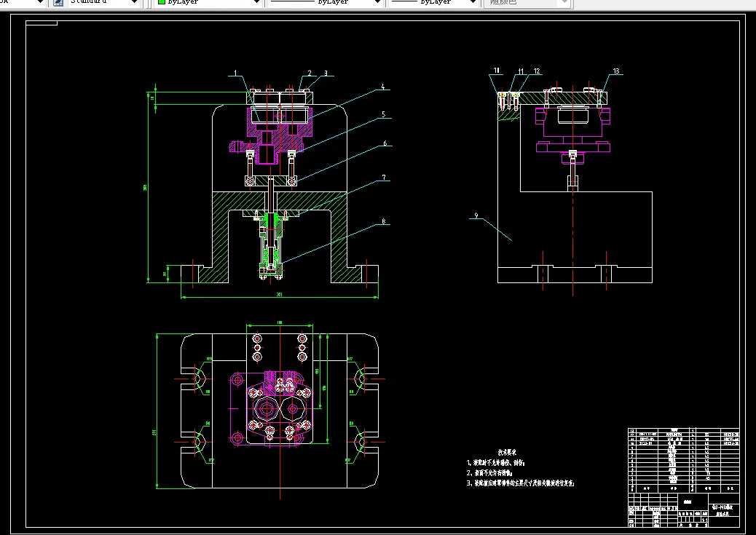Image resolution: width=756 pixels, height=535 pixels.
Task: Select balloon number 2 in the front view
Action: click(310, 73)
